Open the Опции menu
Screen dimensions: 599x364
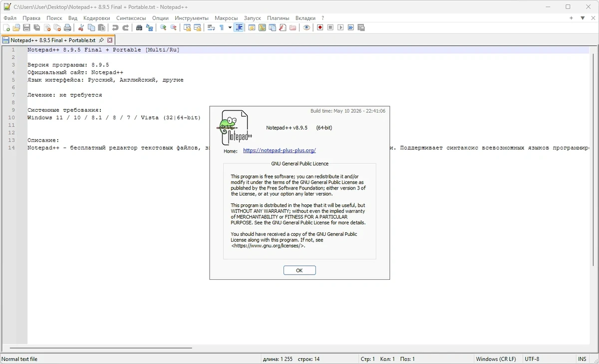pyautogui.click(x=160, y=18)
